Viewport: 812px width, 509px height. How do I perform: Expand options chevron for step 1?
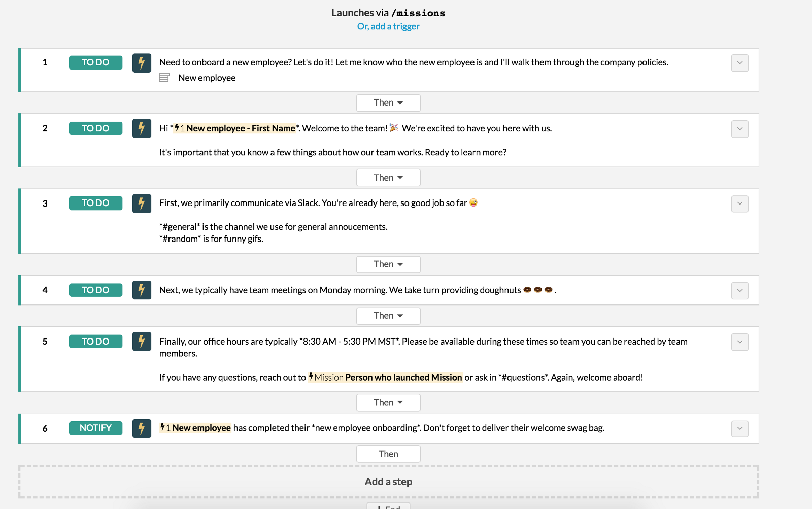point(739,63)
